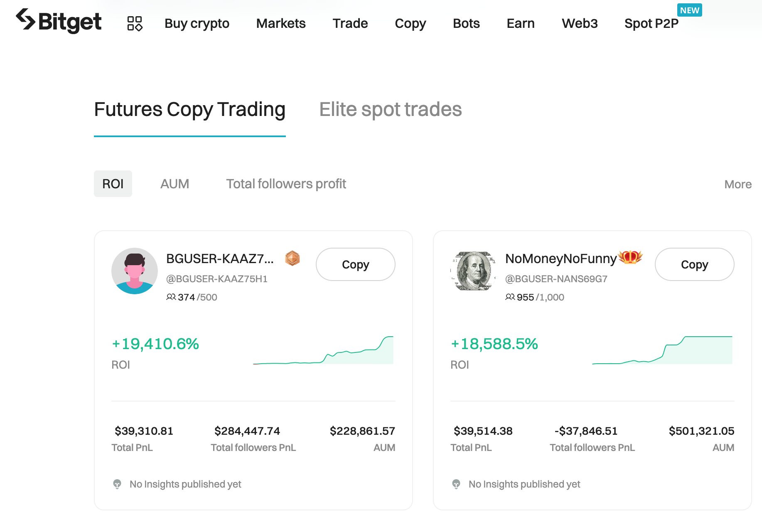Open NoMoneyNoFunny Franklin avatar
762x532 pixels.
tap(474, 271)
